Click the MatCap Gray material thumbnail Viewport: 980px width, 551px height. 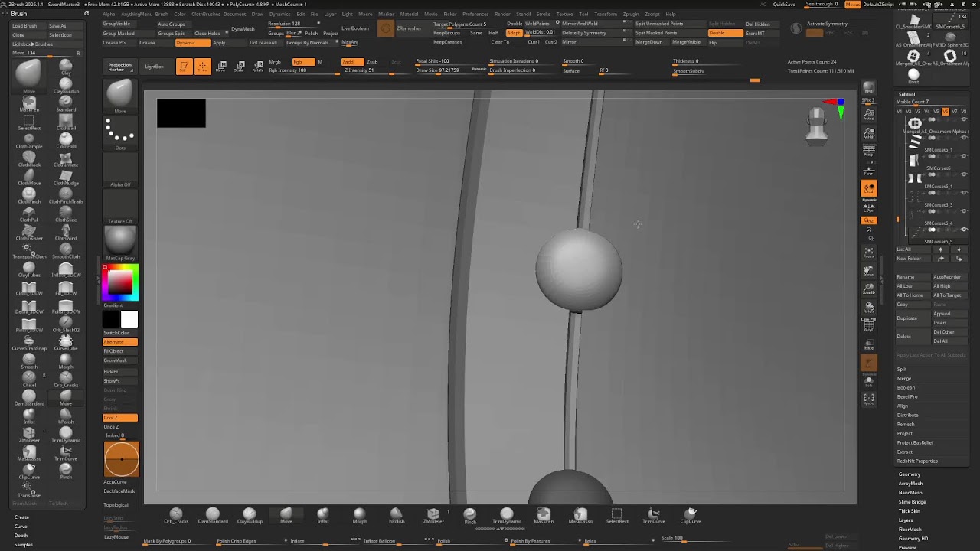pyautogui.click(x=120, y=243)
